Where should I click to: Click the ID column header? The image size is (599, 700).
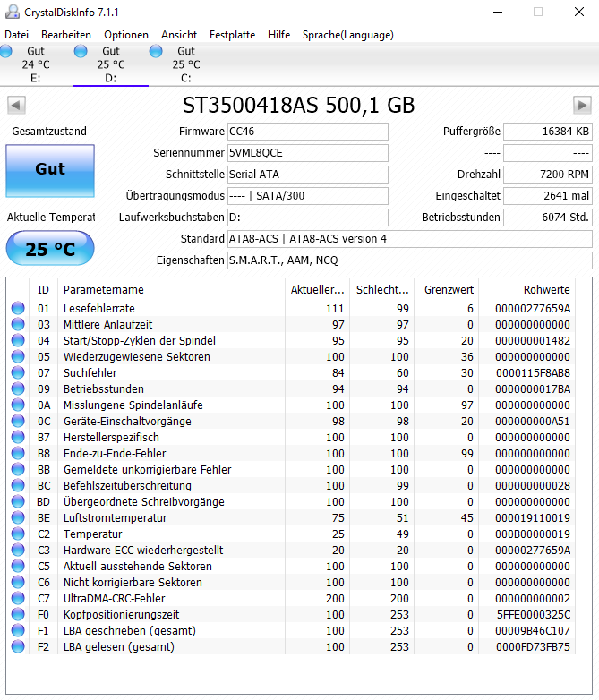pyautogui.click(x=43, y=290)
